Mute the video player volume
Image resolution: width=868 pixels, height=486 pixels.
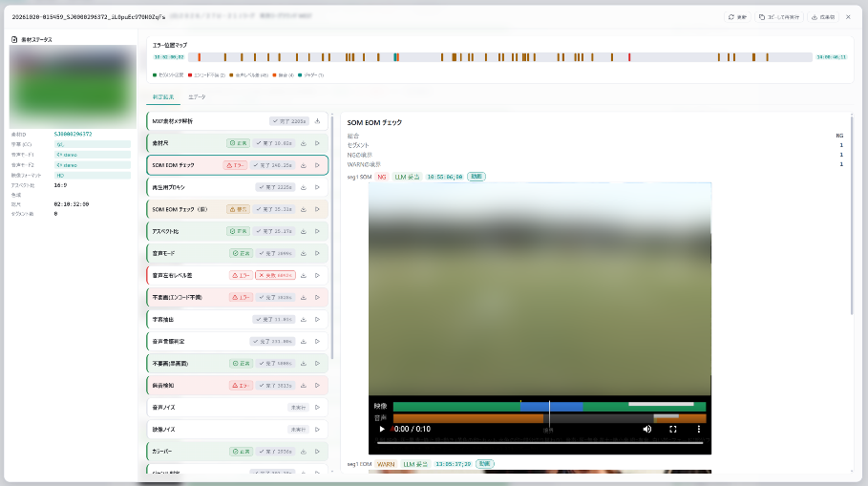(x=647, y=429)
